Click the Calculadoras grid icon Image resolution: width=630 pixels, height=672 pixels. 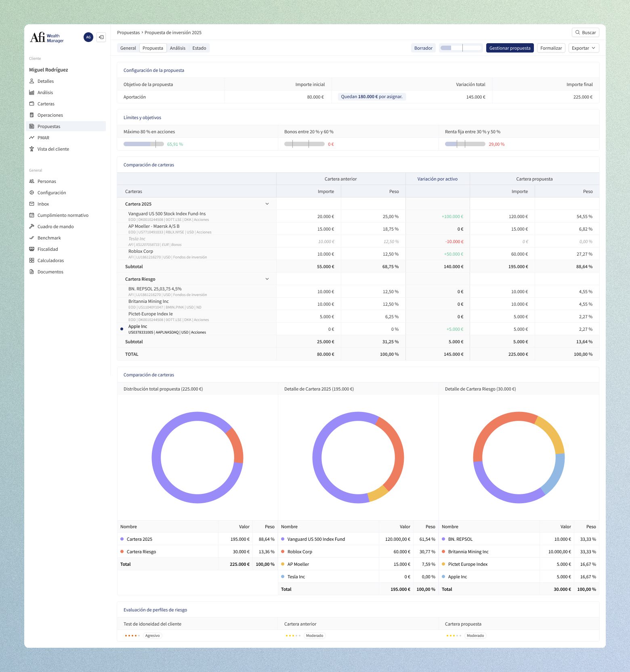coord(31,260)
